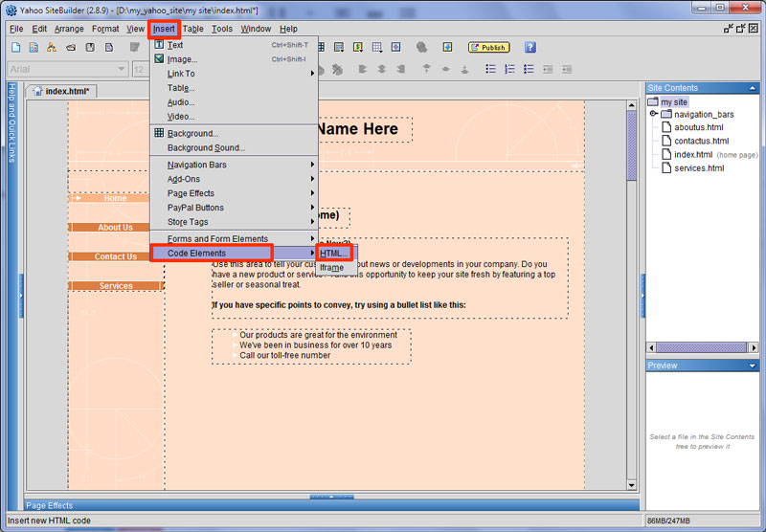Click the third list style icon
Viewport: 766px width, 532px height.
[x=529, y=69]
